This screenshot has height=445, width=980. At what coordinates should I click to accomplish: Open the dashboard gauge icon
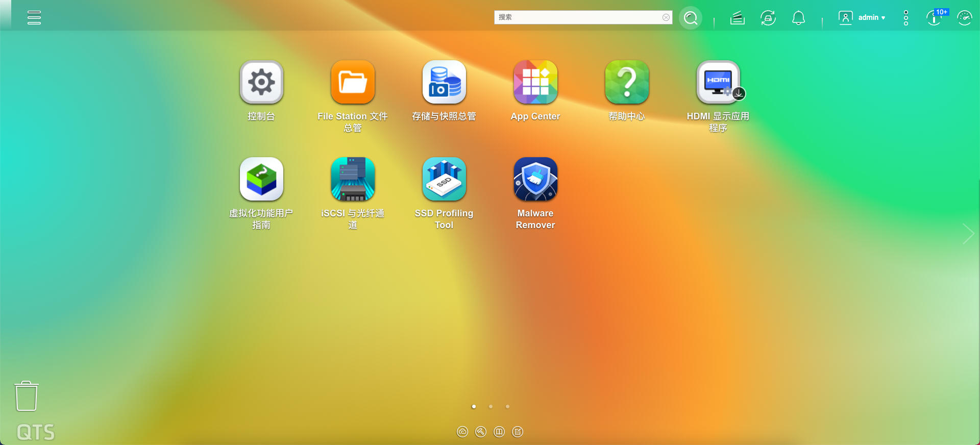click(964, 18)
